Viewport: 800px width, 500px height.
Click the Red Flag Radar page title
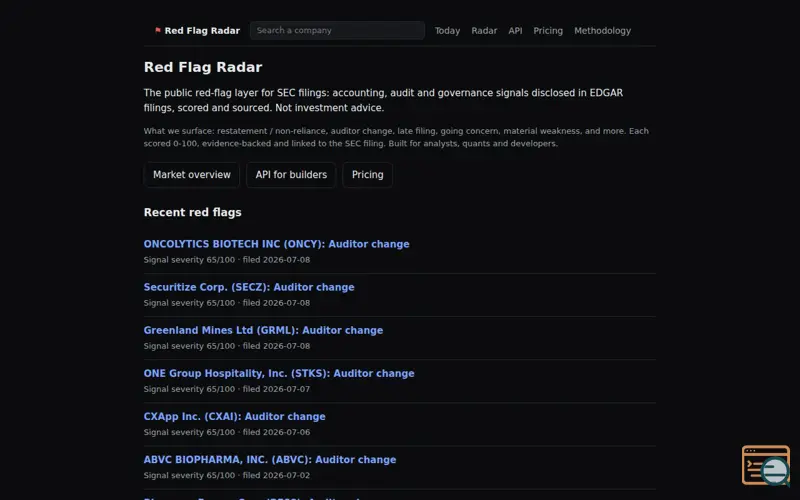click(x=203, y=67)
